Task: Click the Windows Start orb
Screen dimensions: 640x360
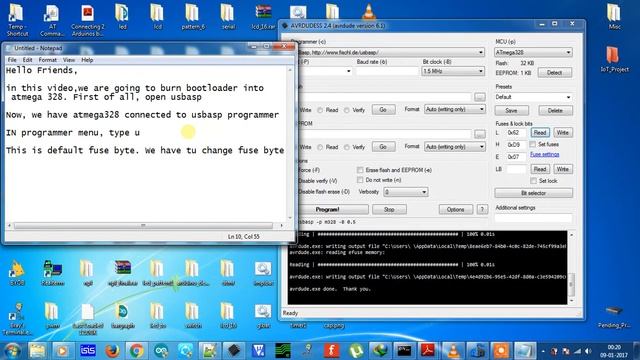Action: click(12, 351)
